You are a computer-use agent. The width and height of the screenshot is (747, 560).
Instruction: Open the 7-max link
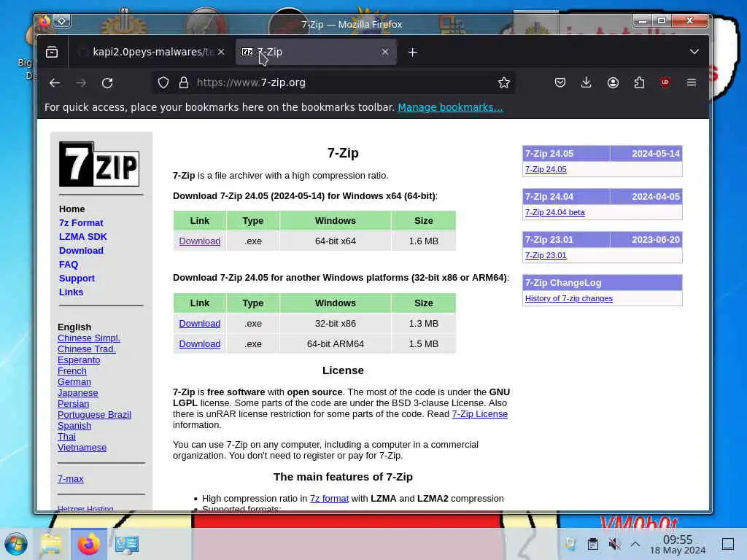(x=70, y=479)
